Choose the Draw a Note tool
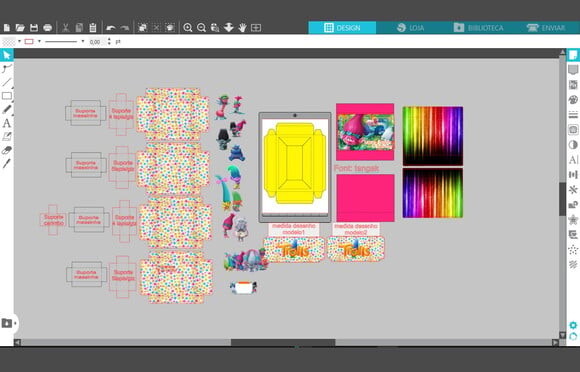Image resolution: width=580 pixels, height=372 pixels. [7, 137]
